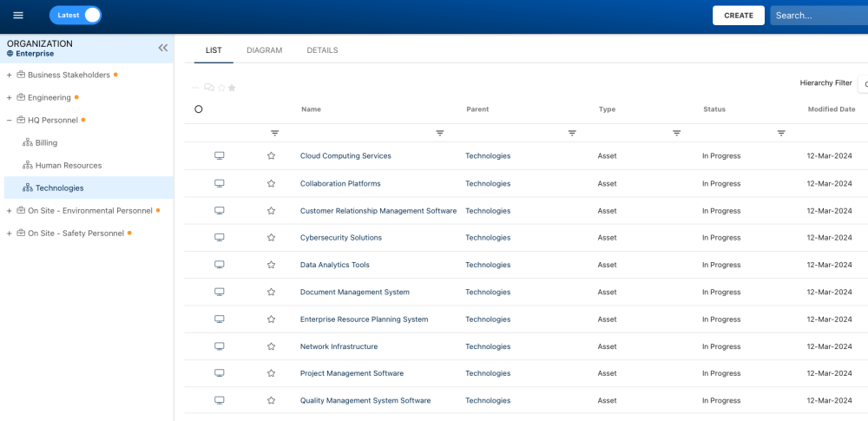The image size is (868, 421).
Task: Click the filter icon under the Status column
Action: (677, 133)
